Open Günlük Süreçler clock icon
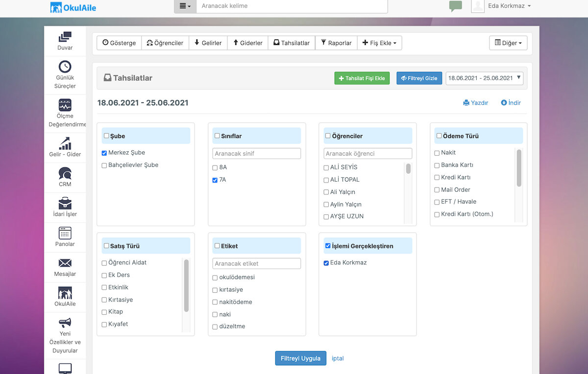 (x=65, y=67)
